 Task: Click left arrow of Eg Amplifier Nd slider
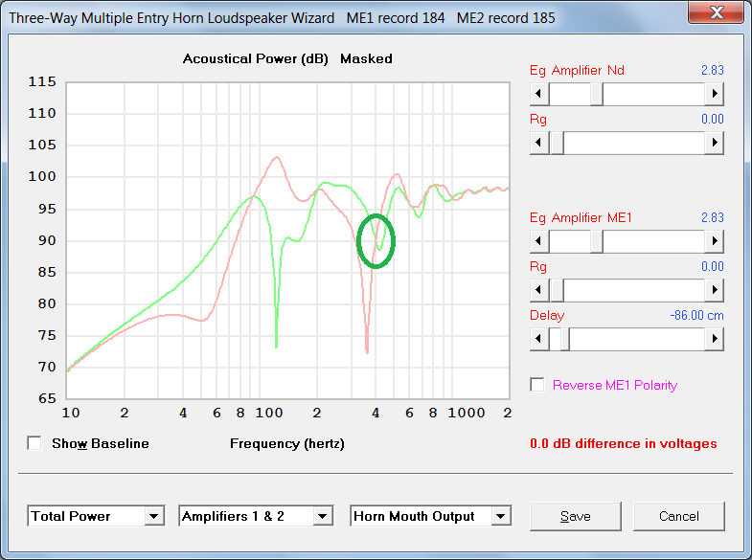[539, 94]
